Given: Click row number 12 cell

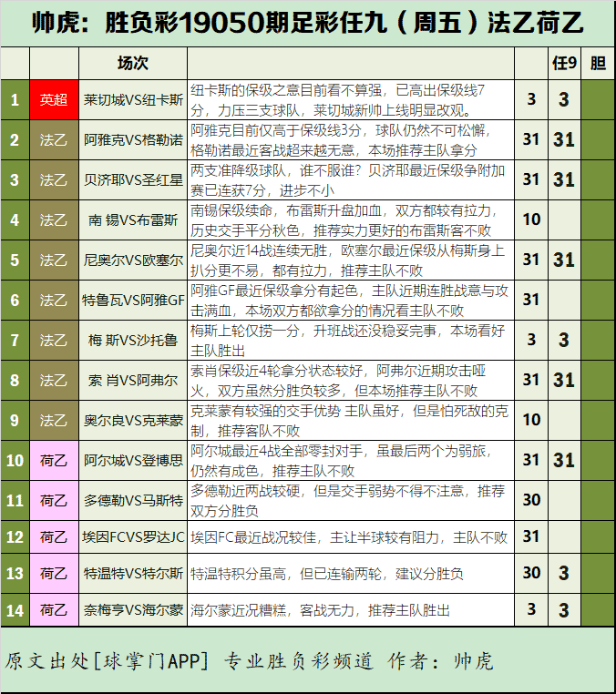Looking at the screenshot, I should pyautogui.click(x=15, y=536).
